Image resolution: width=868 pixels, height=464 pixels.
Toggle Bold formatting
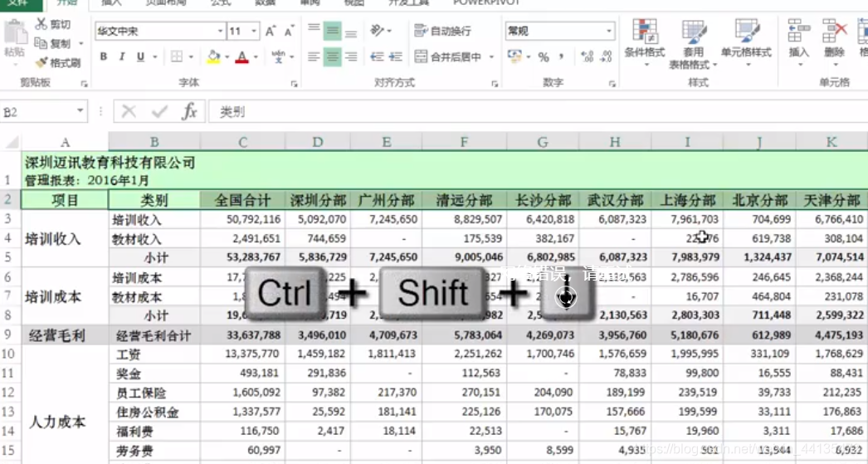click(x=104, y=56)
